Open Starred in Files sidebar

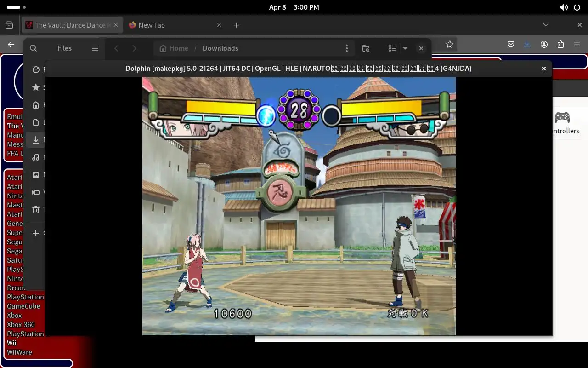(36, 87)
